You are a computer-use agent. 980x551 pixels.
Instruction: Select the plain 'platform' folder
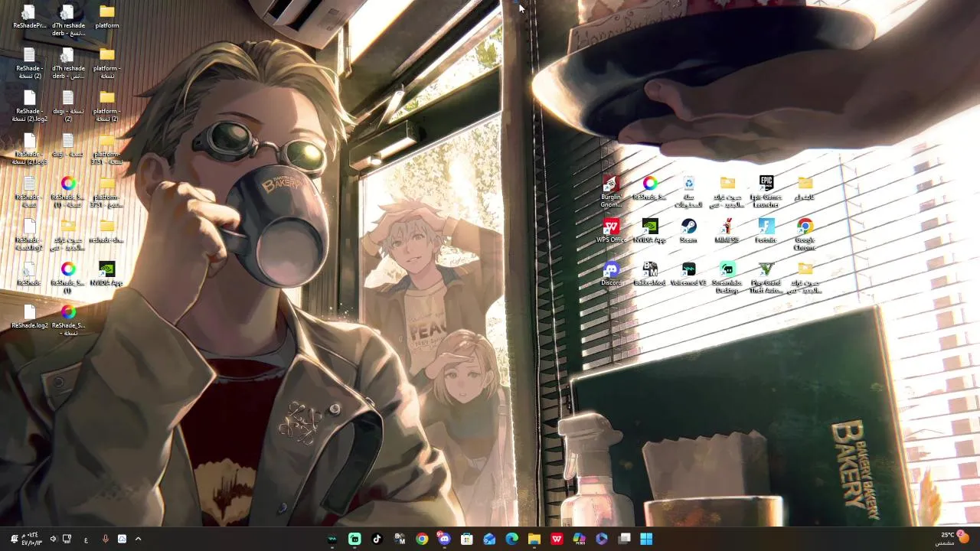[x=106, y=17]
